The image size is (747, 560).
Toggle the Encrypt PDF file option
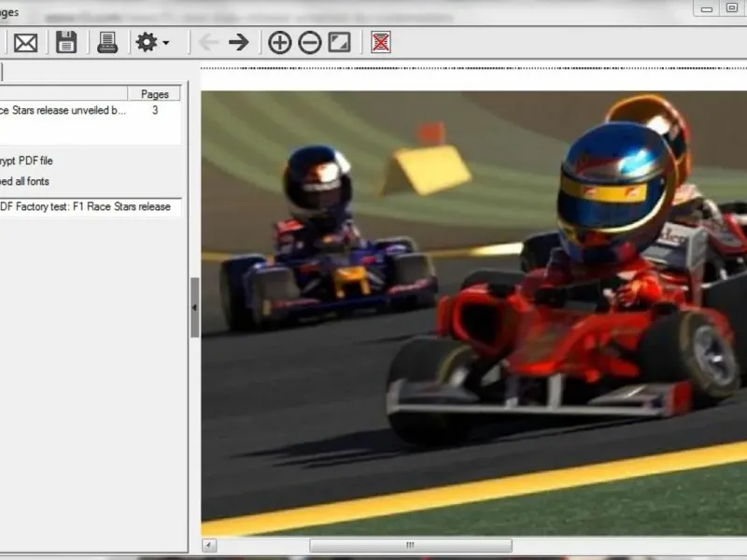[28, 161]
